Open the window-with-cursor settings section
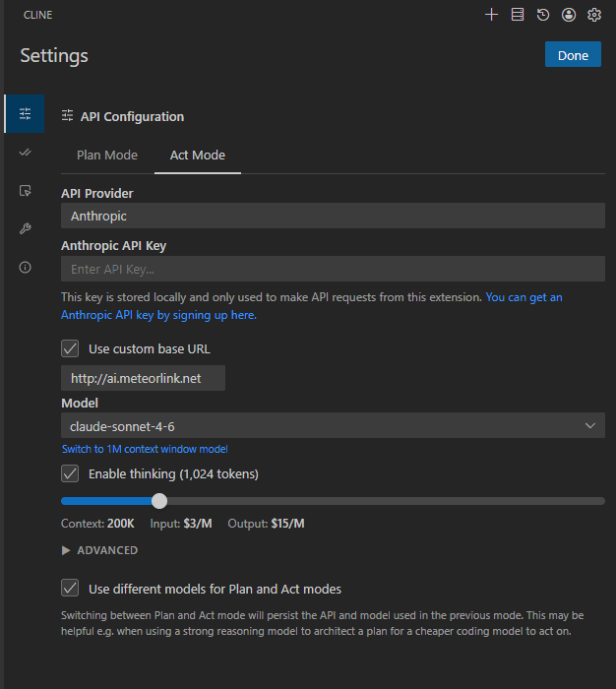The image size is (616, 689). point(25,191)
